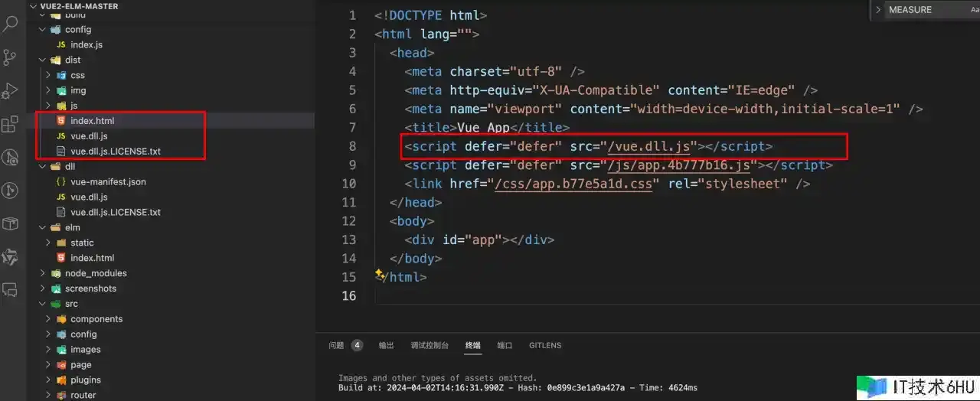
Task: Expand the js folder under dist
Action: pos(47,106)
